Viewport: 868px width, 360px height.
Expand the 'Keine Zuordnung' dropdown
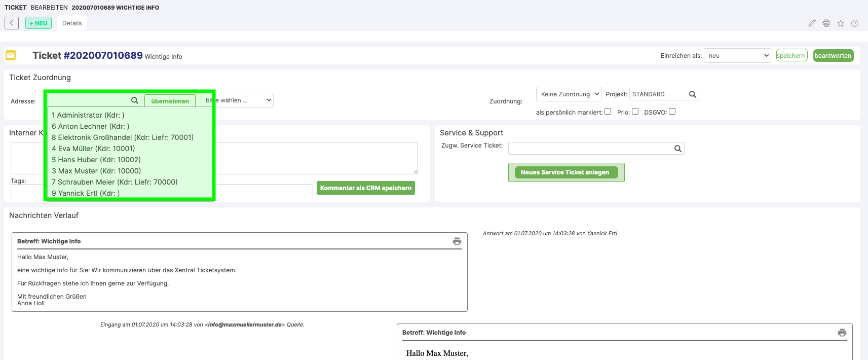(x=569, y=94)
